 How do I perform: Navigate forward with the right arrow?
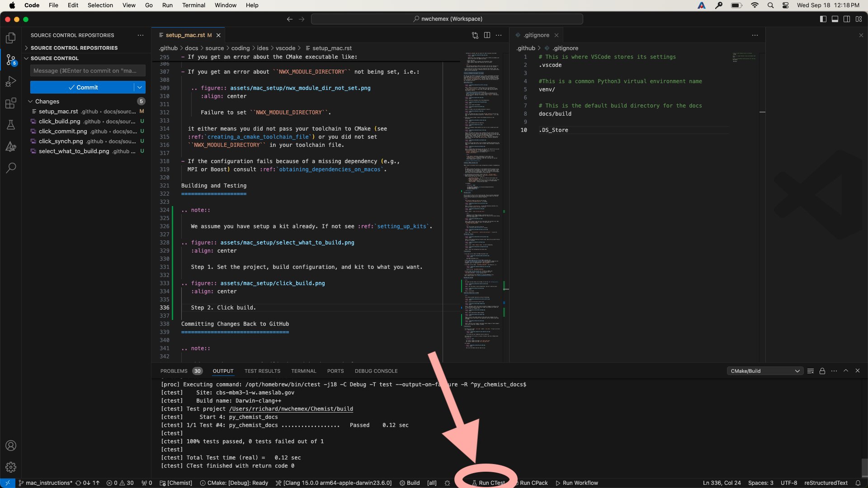[x=302, y=19]
